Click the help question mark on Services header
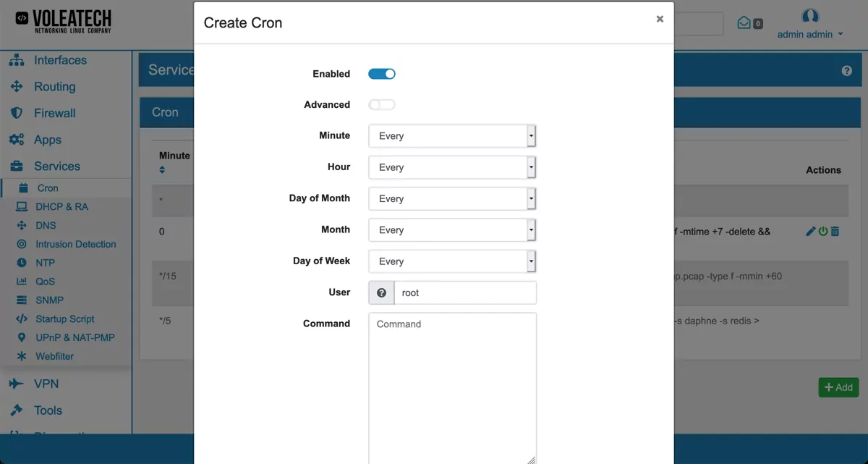868x464 pixels. pyautogui.click(x=846, y=69)
